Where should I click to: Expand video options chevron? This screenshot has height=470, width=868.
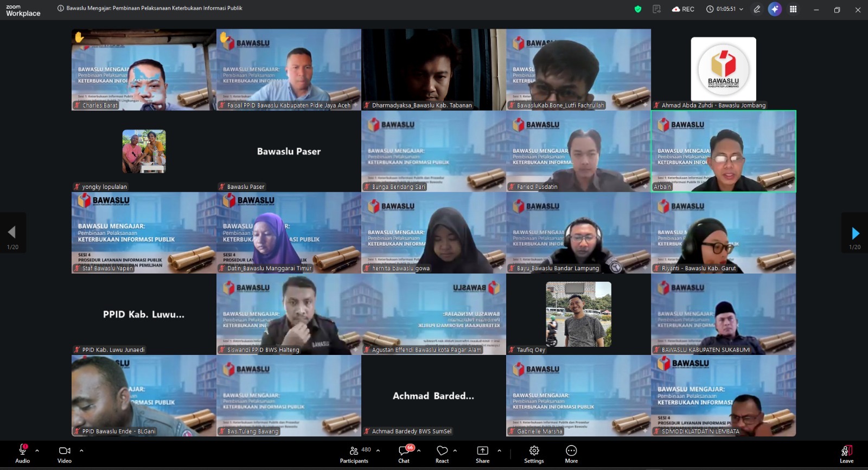click(81, 450)
